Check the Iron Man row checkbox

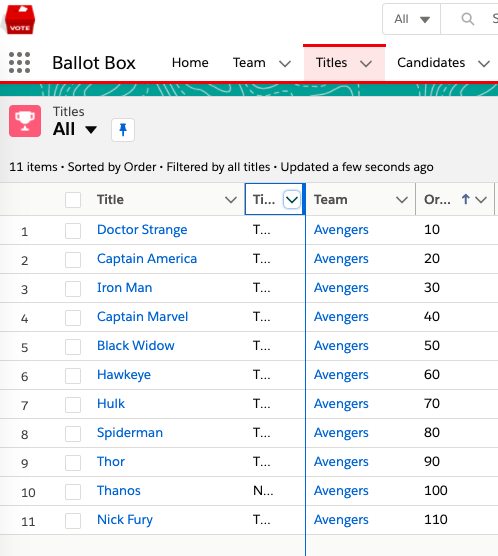click(73, 289)
